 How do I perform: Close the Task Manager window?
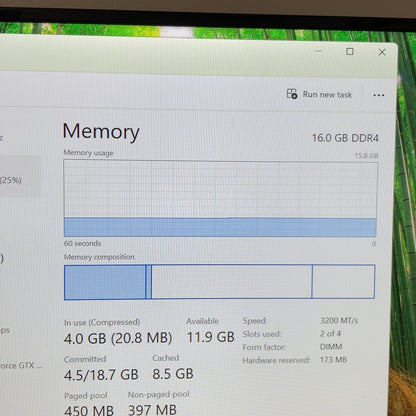pyautogui.click(x=382, y=52)
